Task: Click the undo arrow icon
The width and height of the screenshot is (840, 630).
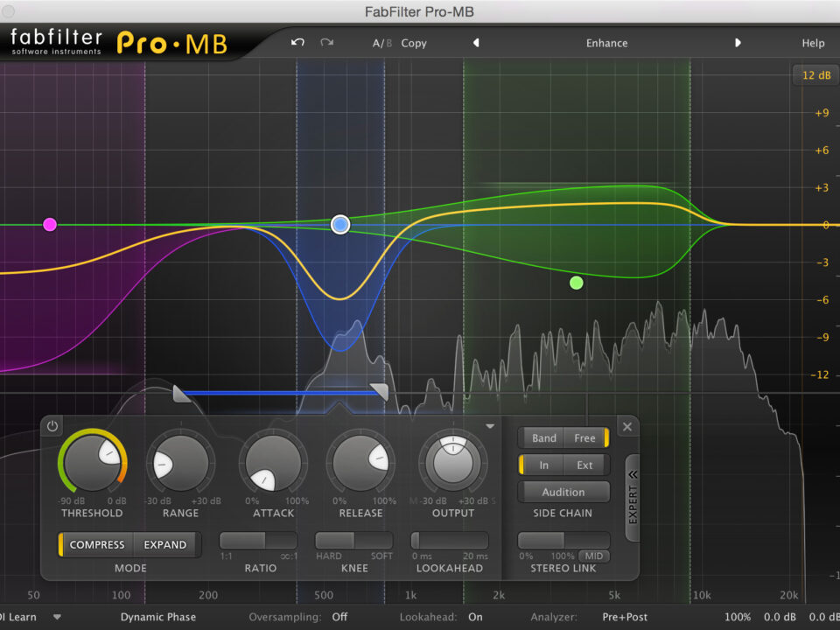Action: pos(298,43)
